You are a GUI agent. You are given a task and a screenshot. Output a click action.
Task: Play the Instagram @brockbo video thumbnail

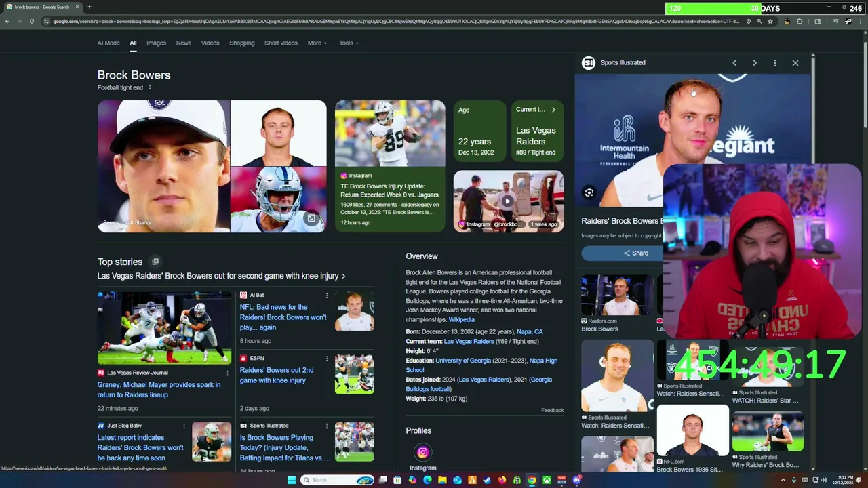click(508, 201)
